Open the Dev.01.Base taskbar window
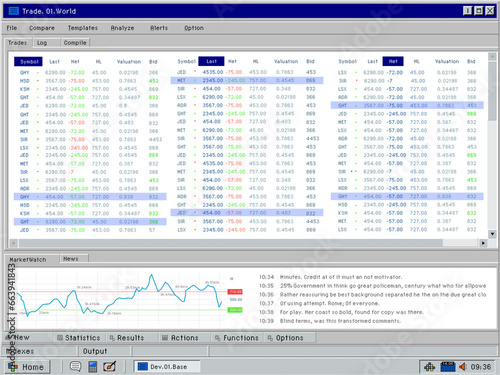 click(167, 366)
